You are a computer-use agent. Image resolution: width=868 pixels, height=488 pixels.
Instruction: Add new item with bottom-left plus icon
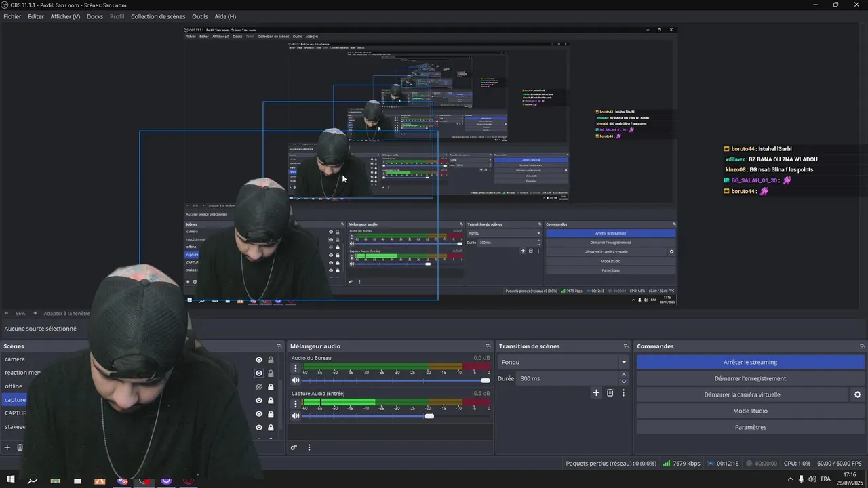coord(7,447)
